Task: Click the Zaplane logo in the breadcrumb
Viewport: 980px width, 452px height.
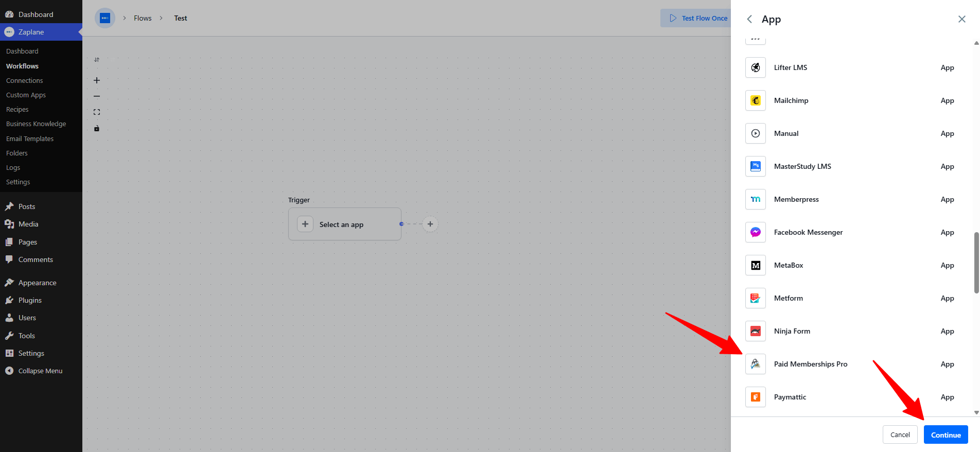Action: click(105, 18)
